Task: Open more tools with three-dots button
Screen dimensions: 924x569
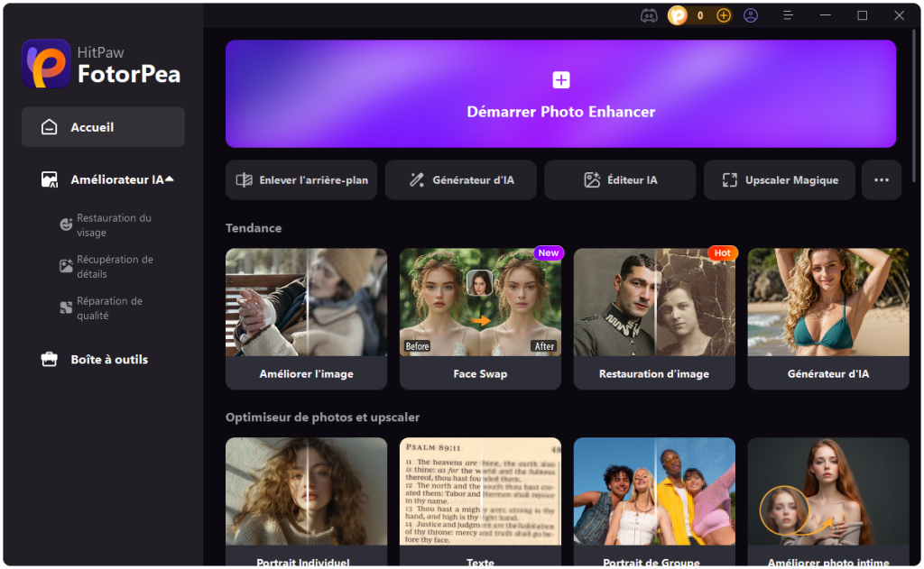Action: (x=881, y=180)
